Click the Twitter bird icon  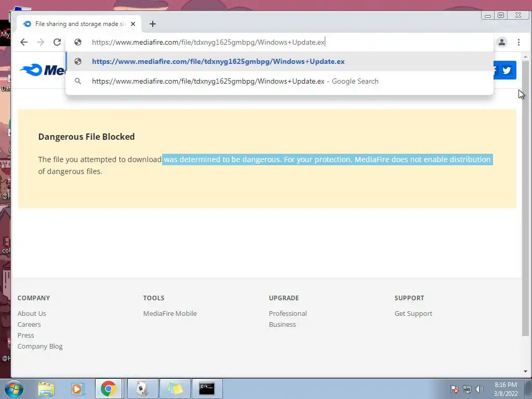point(507,70)
